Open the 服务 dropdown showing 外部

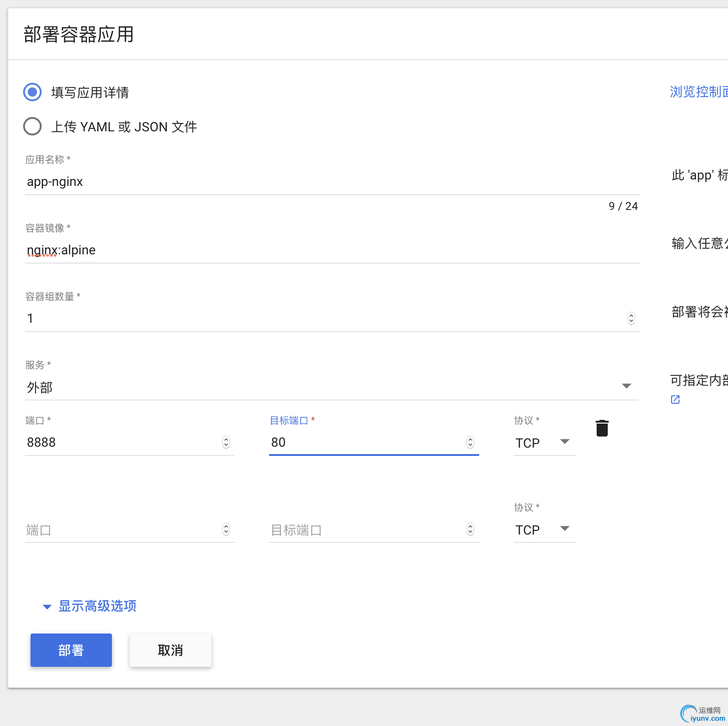(331, 387)
